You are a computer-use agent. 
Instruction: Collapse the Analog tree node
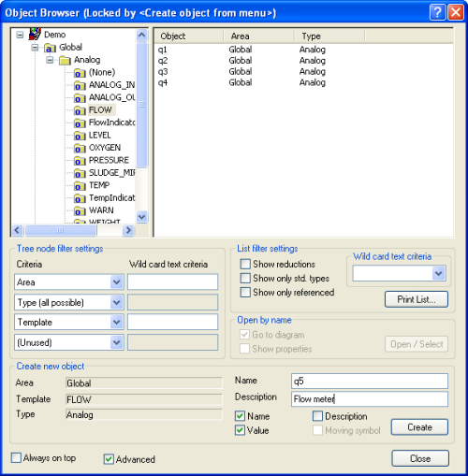50,60
